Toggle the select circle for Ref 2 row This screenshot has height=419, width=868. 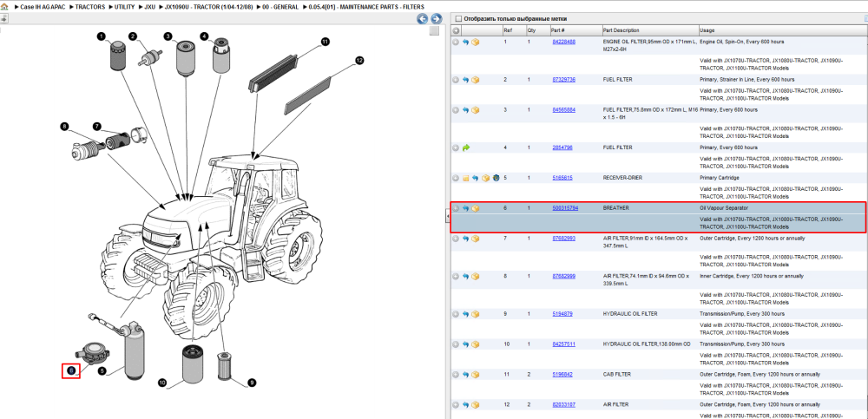pyautogui.click(x=457, y=80)
